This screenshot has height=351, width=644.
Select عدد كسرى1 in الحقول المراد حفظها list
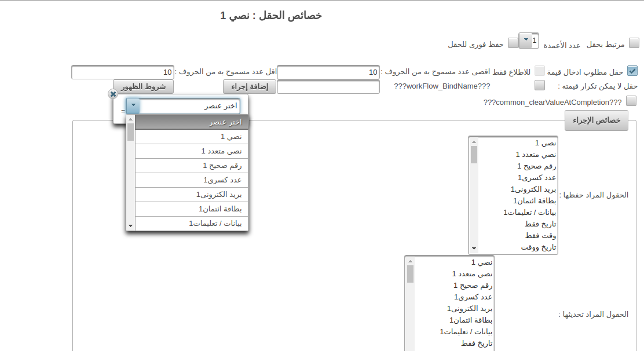click(518, 177)
